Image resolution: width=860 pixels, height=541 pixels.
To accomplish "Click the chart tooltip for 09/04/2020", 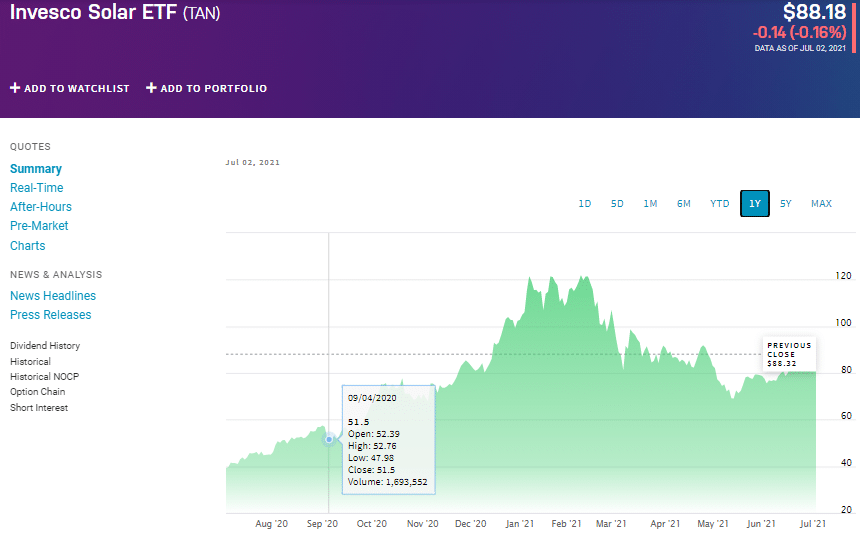I will click(x=388, y=439).
